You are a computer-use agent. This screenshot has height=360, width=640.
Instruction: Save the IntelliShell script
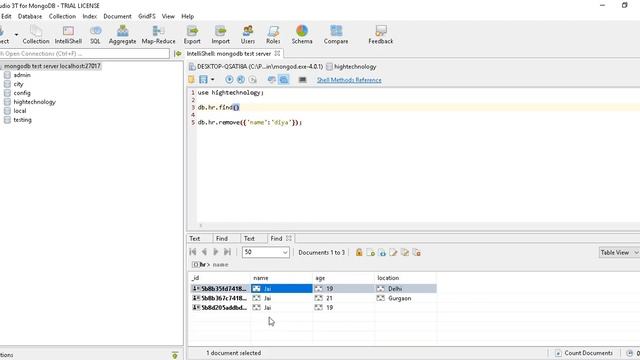click(x=203, y=80)
